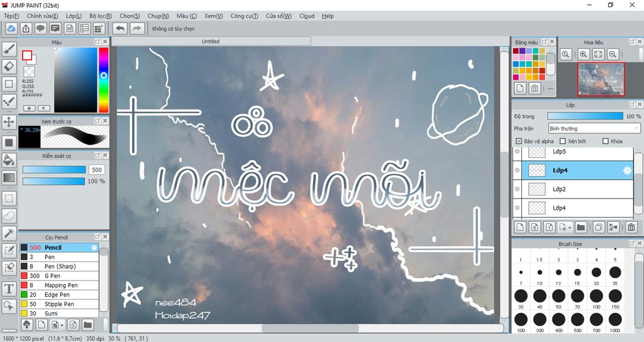Select the Bucket fill tool
This screenshot has width=644, height=342.
click(9, 160)
